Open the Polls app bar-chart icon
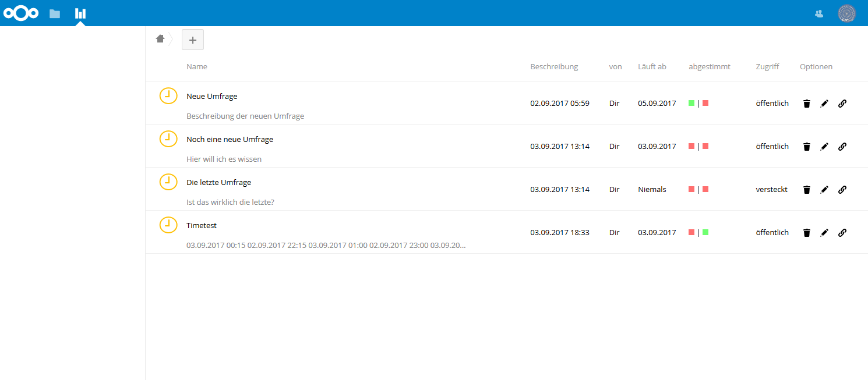 point(80,13)
